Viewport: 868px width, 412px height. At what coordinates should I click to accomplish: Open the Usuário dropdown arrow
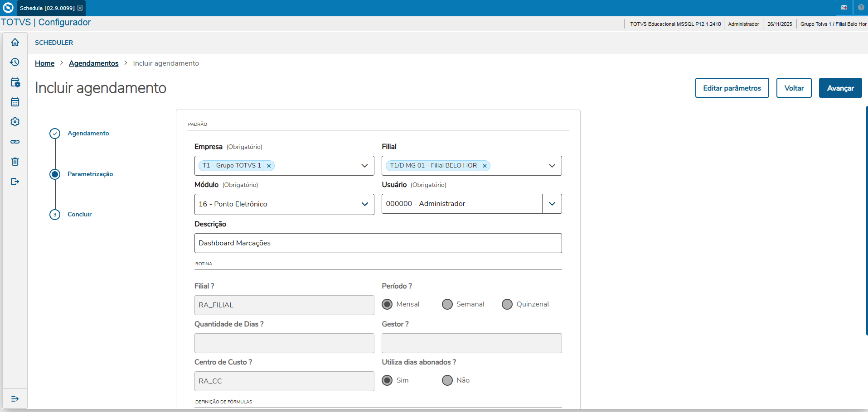[552, 204]
